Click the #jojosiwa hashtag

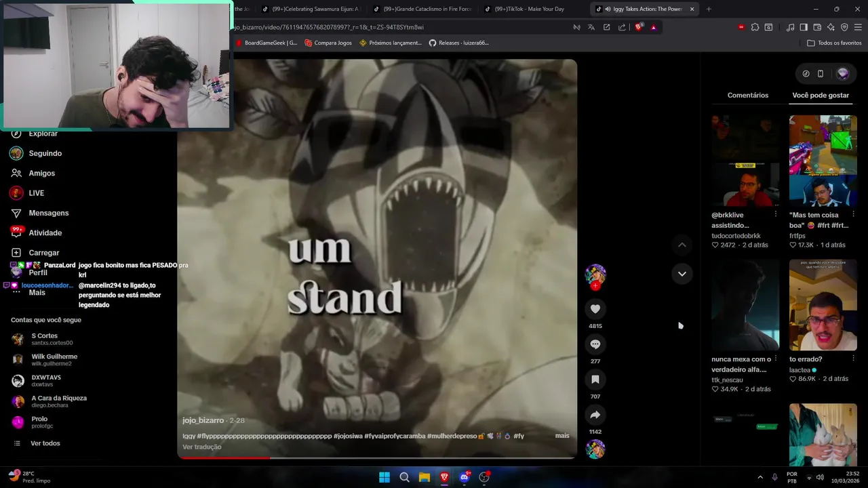point(348,436)
